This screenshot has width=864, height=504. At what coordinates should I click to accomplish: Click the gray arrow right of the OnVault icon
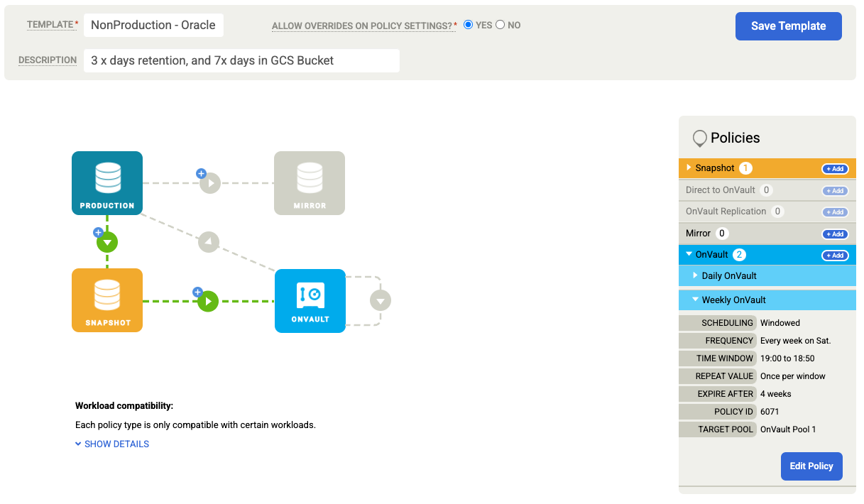380,300
